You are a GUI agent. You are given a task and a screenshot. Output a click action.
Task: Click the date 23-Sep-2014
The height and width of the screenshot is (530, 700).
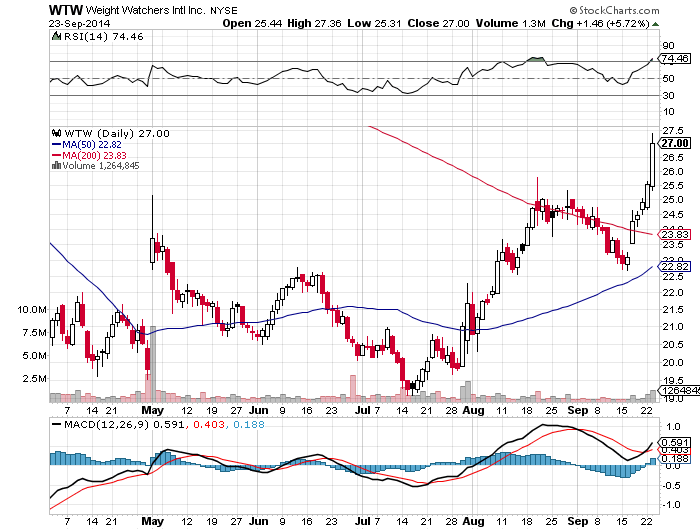coord(79,23)
